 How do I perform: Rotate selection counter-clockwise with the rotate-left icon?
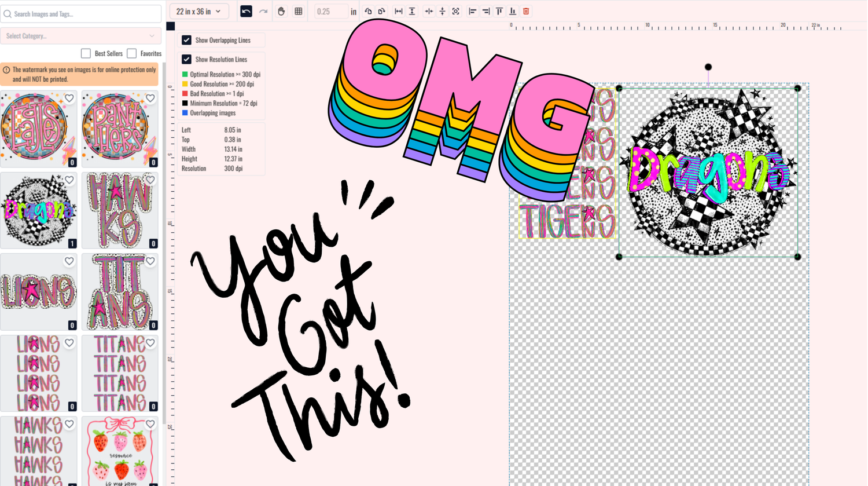368,12
